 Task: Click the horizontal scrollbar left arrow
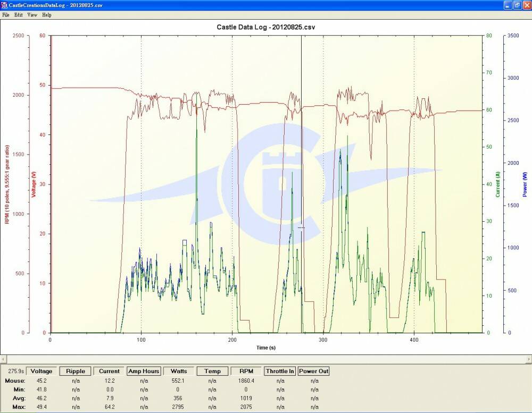[3, 359]
